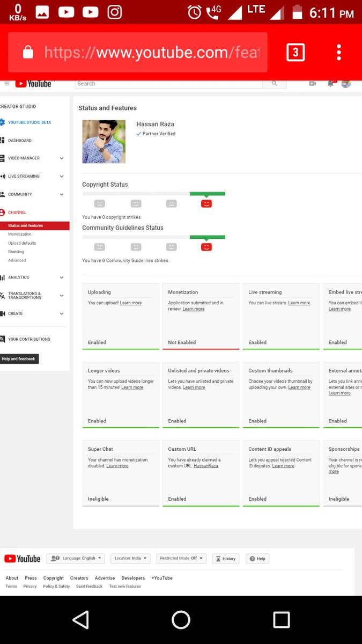Click Learn more in Super Chat card
Viewport: 362px width, 644px height.
point(117,466)
